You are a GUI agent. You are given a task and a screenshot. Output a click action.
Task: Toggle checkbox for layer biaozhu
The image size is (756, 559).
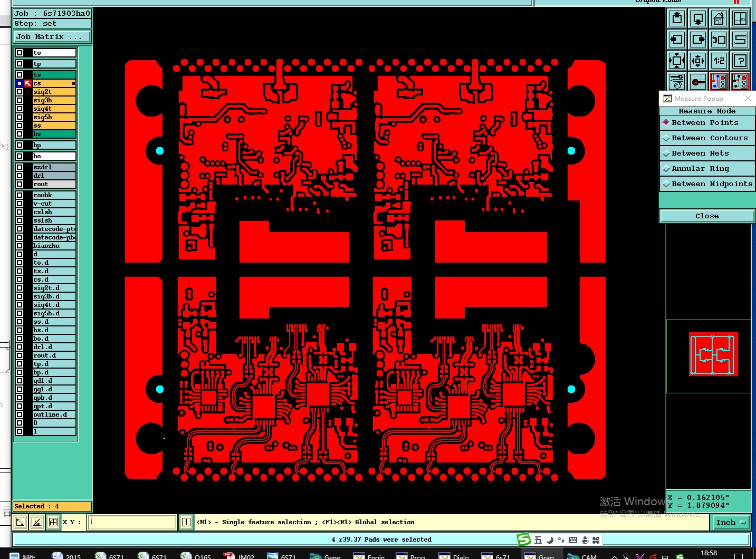click(x=20, y=246)
